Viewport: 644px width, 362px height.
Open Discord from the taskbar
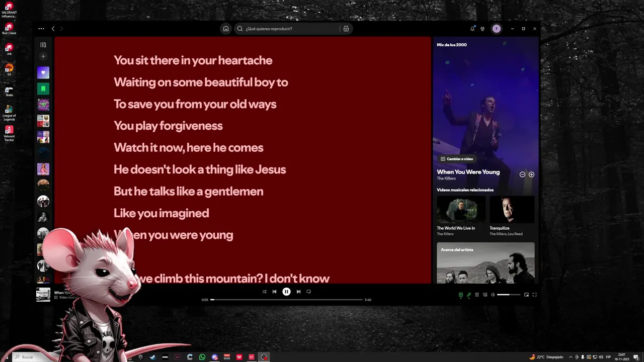coord(215,357)
